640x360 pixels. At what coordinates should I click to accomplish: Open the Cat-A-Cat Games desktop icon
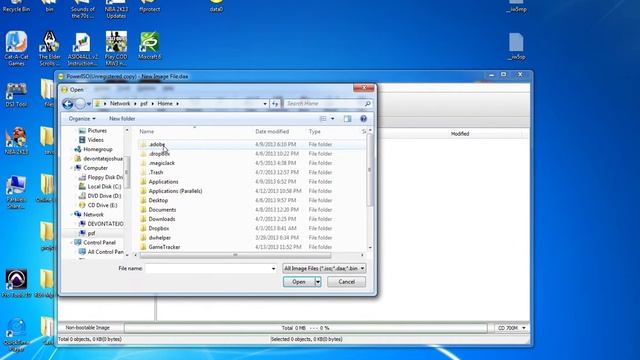coord(16,48)
